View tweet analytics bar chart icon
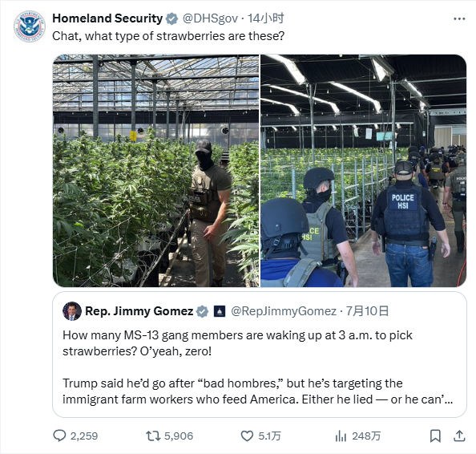Screen dimensions: 476x454 pos(341,436)
